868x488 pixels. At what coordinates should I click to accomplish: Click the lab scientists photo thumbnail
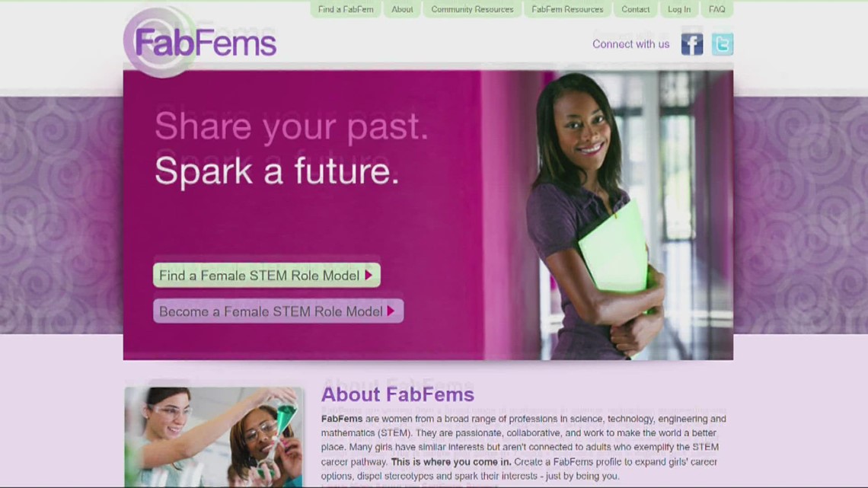coord(214,437)
